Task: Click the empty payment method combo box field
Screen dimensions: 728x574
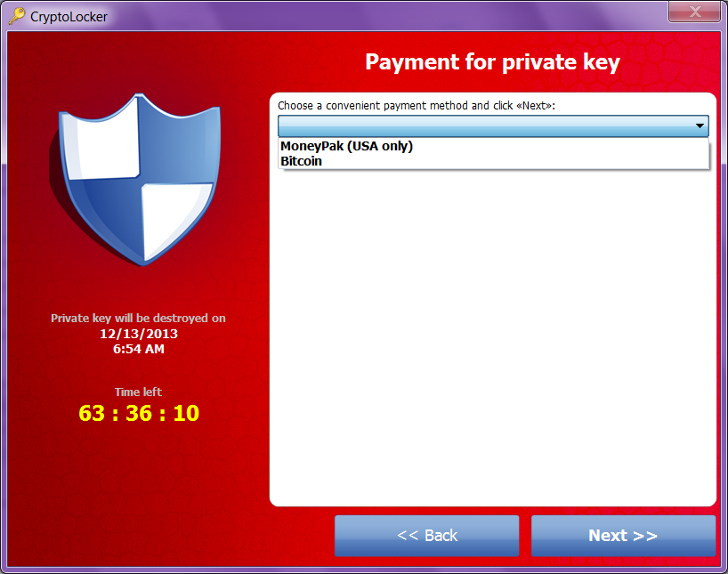Action: (x=493, y=125)
